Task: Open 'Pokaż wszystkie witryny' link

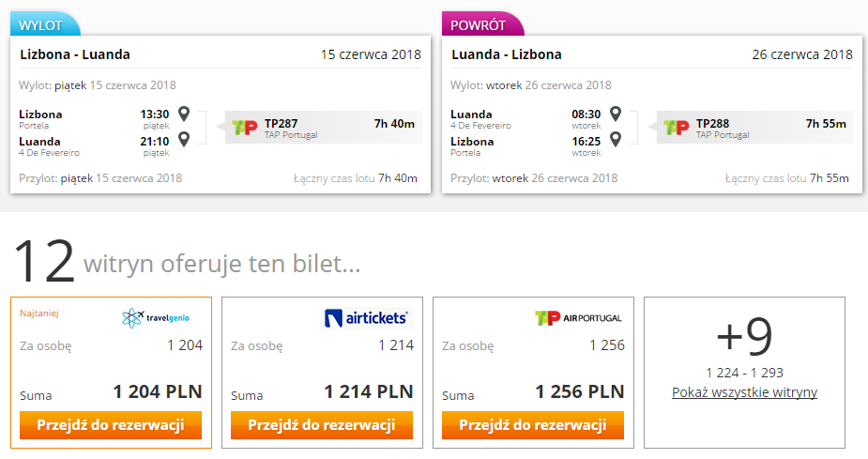Action: point(744,392)
